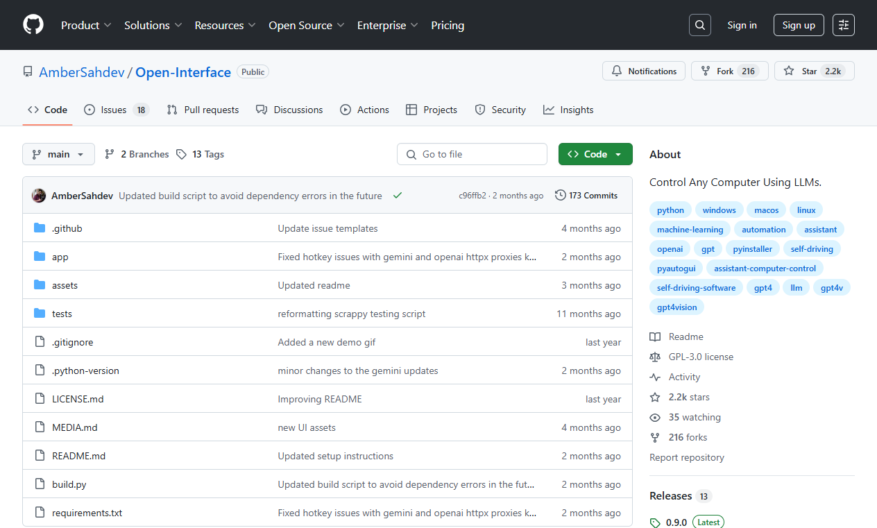Screen dimensions: 877x528
Task: Open the top-right settings sliders icon
Action: pyautogui.click(x=843, y=25)
